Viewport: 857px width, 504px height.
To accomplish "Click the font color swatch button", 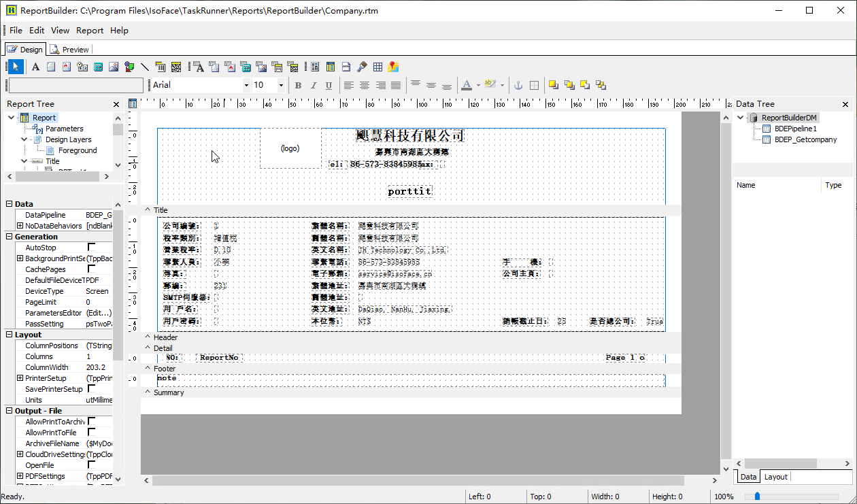I will [467, 85].
